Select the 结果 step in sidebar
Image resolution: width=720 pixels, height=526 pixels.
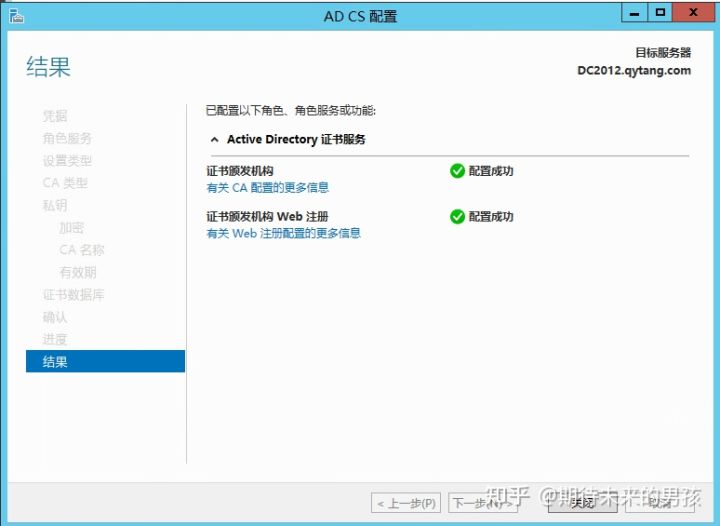[106, 361]
